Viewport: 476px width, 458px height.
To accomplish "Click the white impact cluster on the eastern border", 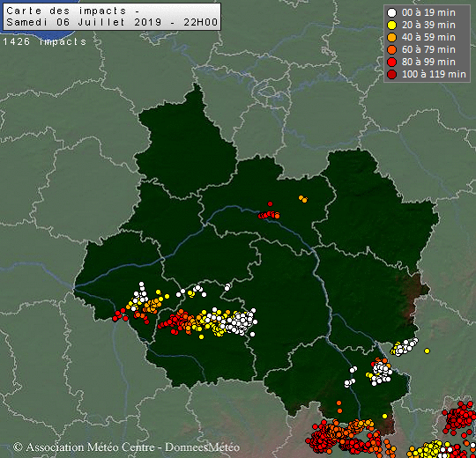I will pyautogui.click(x=405, y=347).
